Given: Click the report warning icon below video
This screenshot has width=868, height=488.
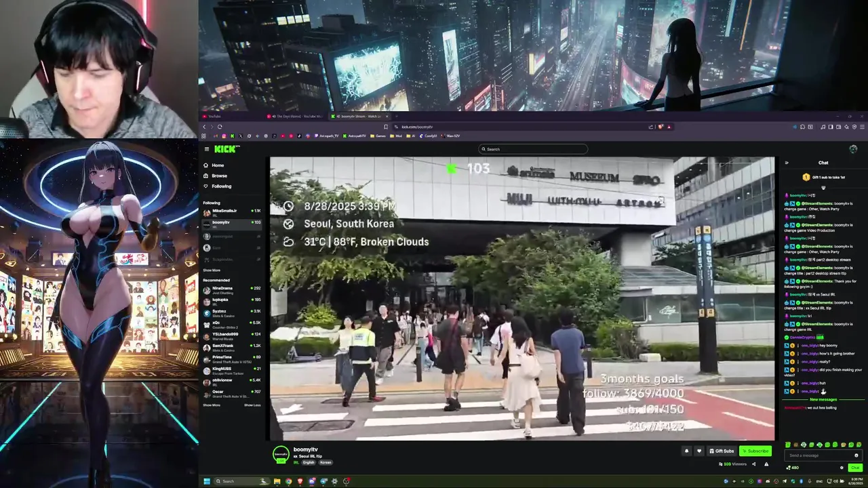Looking at the screenshot, I should point(766,464).
